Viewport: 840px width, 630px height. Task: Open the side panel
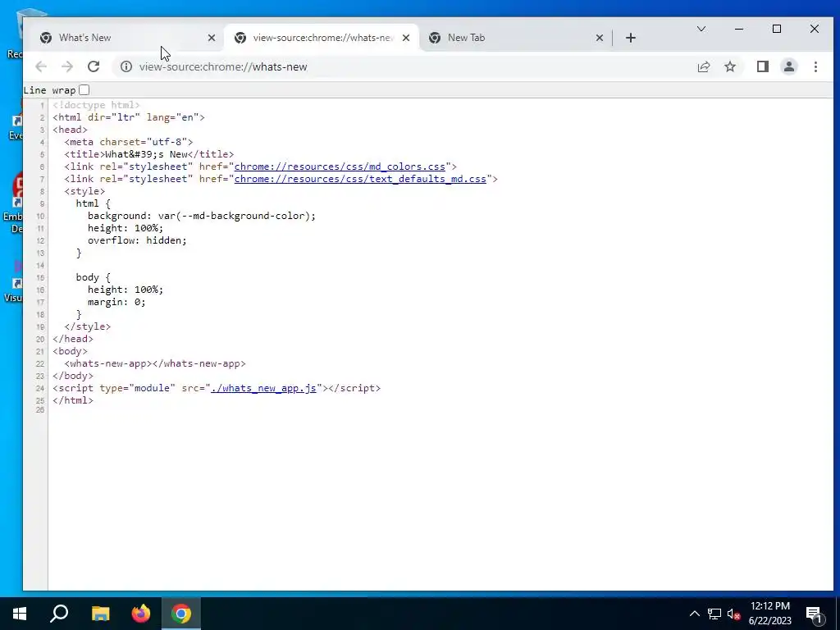coord(762,66)
